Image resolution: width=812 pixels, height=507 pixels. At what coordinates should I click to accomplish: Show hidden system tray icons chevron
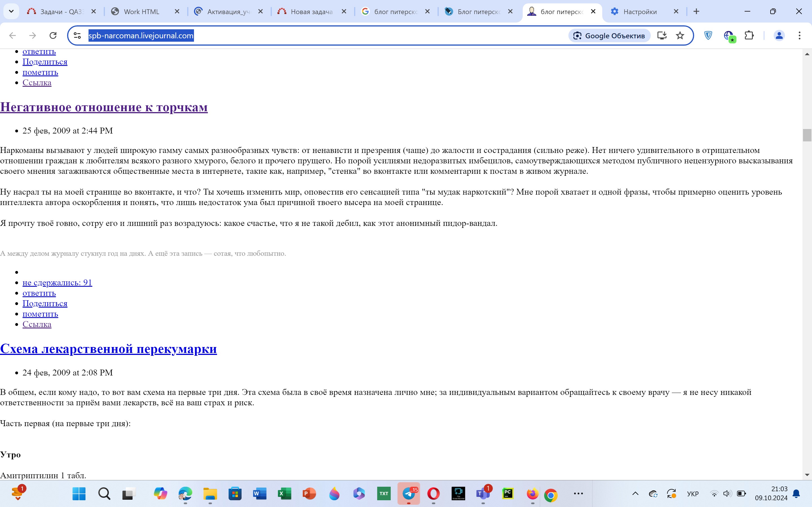(635, 493)
